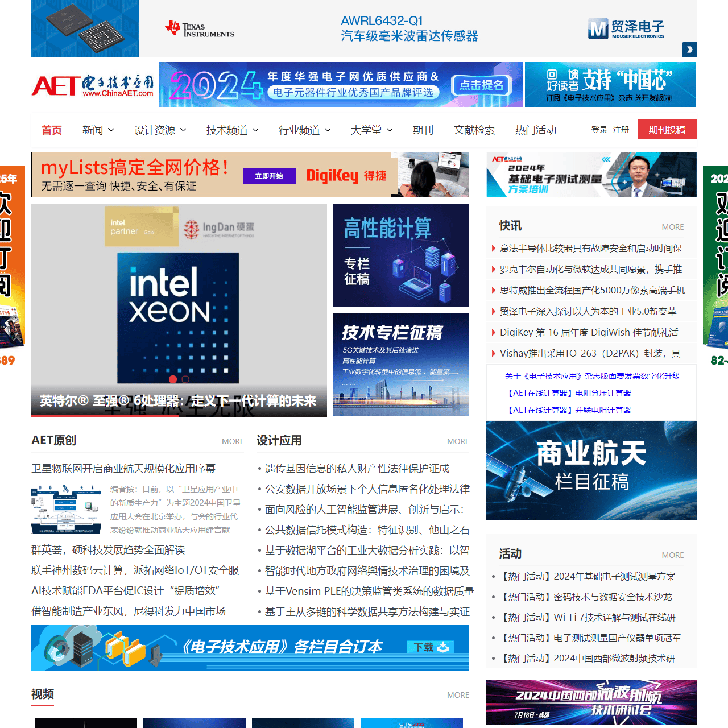Image resolution: width=728 pixels, height=728 pixels.
Task: Expand the 设计资源 dropdown menu
Action: click(160, 130)
